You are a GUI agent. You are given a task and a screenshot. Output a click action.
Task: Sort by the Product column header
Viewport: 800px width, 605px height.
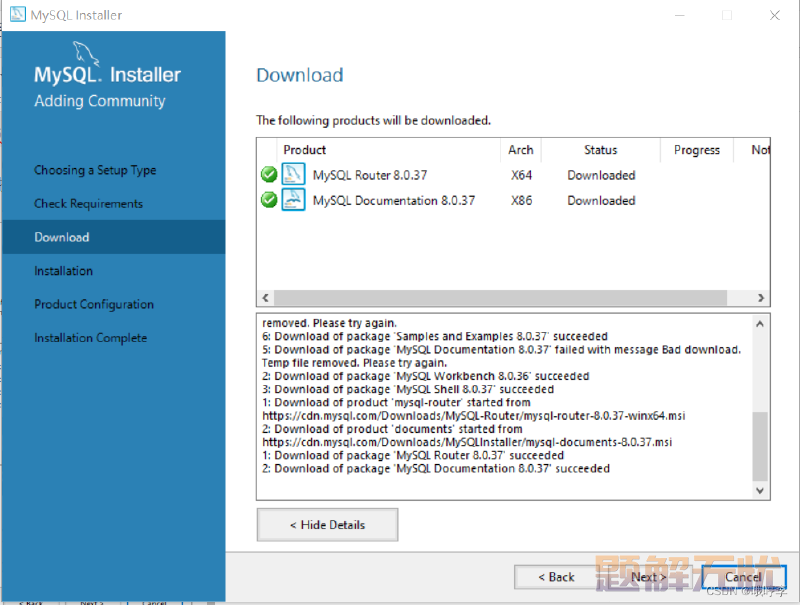tap(388, 150)
